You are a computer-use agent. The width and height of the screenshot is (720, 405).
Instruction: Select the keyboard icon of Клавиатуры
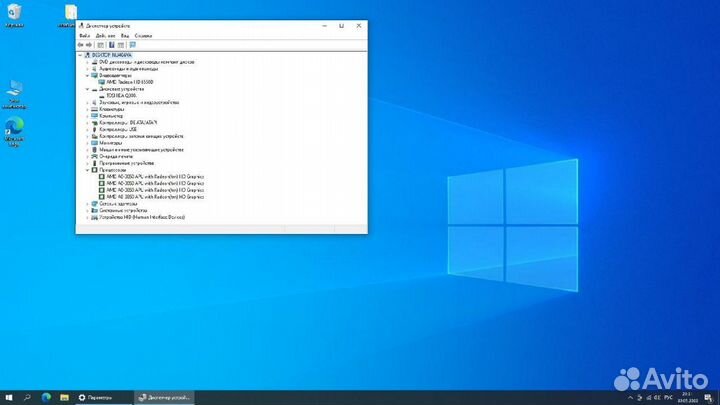point(94,109)
